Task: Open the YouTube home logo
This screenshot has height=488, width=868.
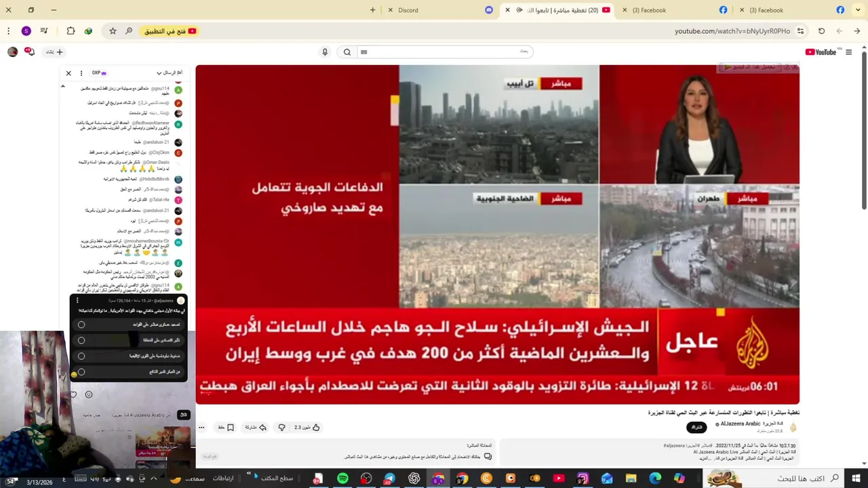Action: point(821,52)
